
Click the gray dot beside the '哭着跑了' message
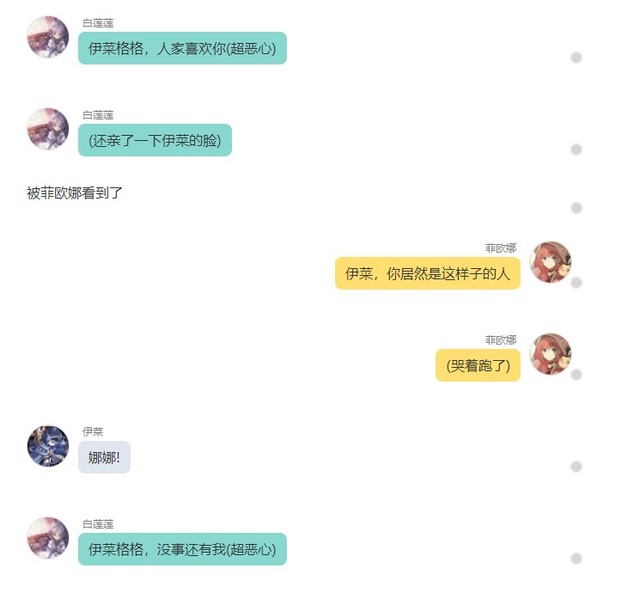pos(576,375)
